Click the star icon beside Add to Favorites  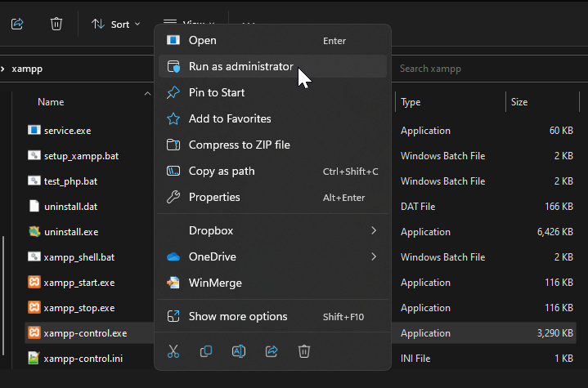[x=173, y=118]
